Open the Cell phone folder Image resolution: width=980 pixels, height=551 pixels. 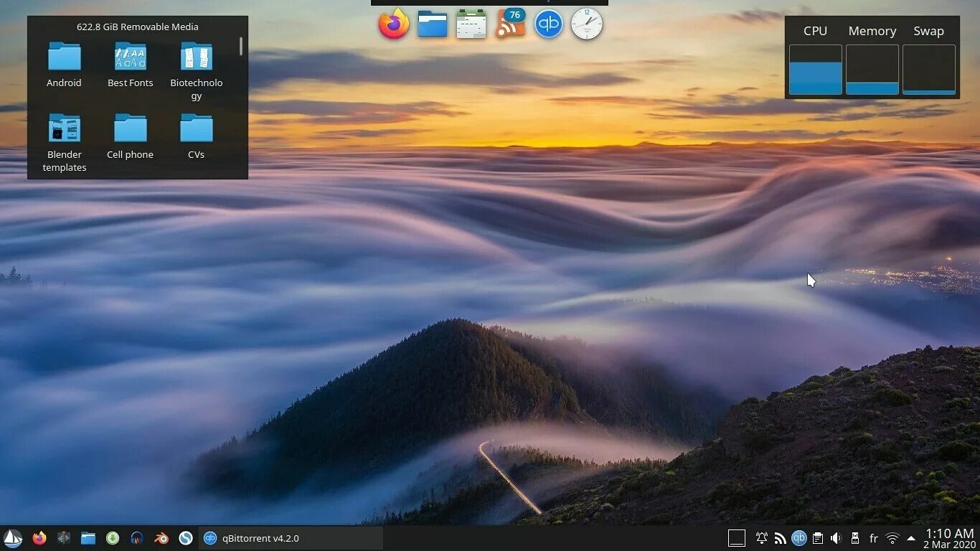(131, 136)
